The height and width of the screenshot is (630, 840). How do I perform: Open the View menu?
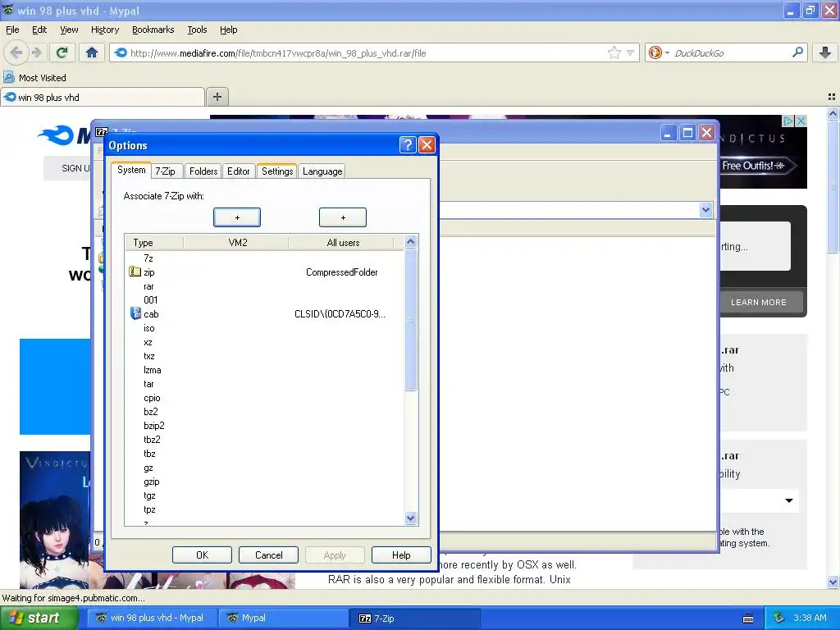pos(69,30)
